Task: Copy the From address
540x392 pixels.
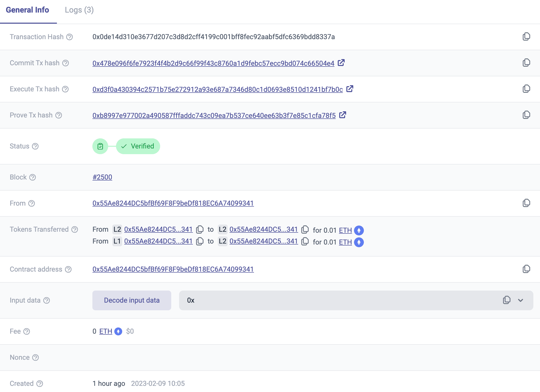Action: 526,203
